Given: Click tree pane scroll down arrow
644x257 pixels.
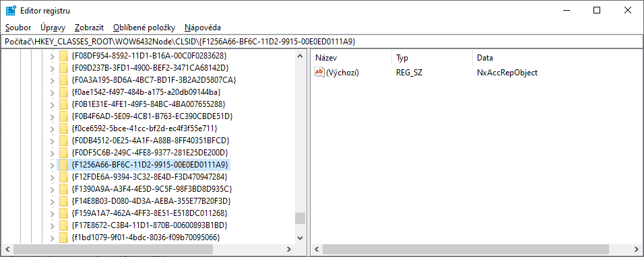Looking at the screenshot, I should [x=300, y=238].
